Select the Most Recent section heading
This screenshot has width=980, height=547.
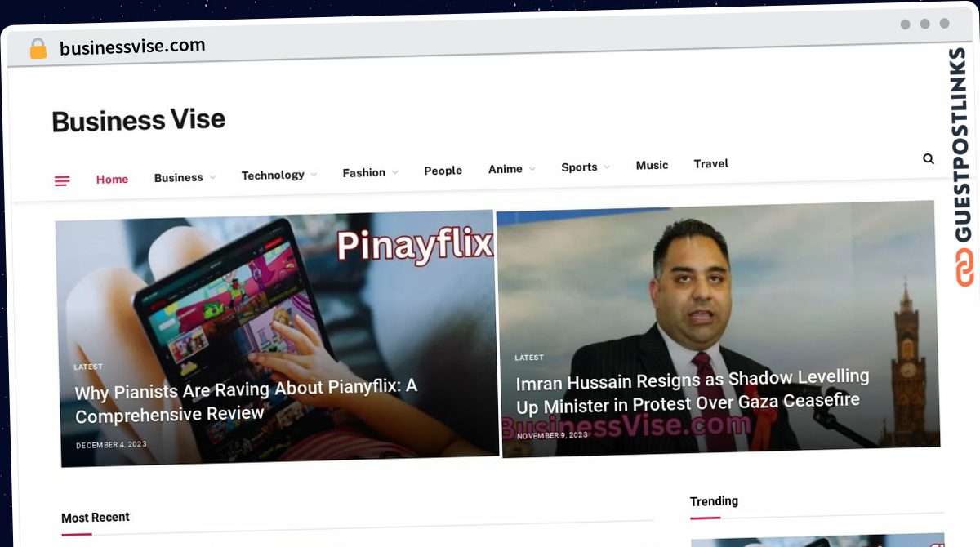[x=96, y=517]
